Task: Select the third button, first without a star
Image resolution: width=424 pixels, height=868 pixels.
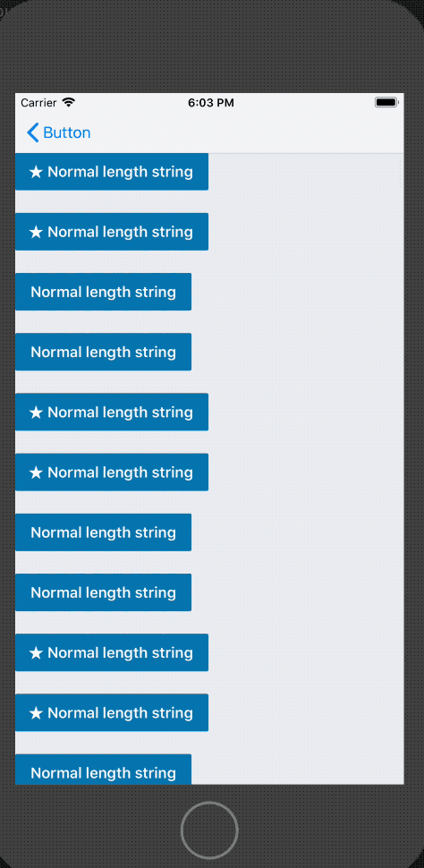Action: pyautogui.click(x=103, y=292)
